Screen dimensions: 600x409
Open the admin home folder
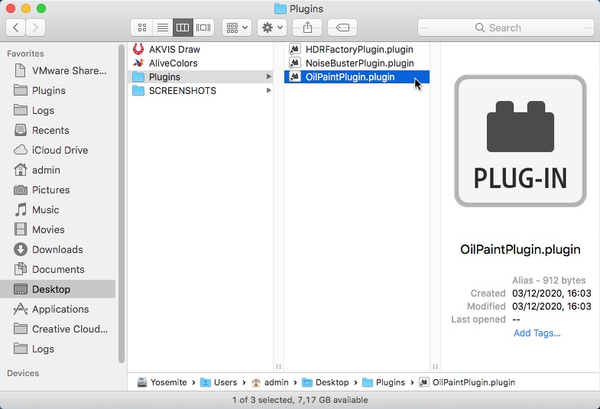click(60, 170)
